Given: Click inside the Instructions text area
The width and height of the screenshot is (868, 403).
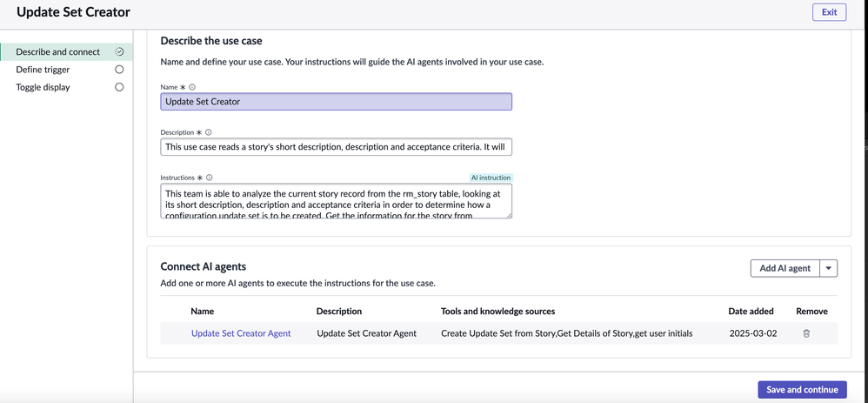Looking at the screenshot, I should (336, 201).
